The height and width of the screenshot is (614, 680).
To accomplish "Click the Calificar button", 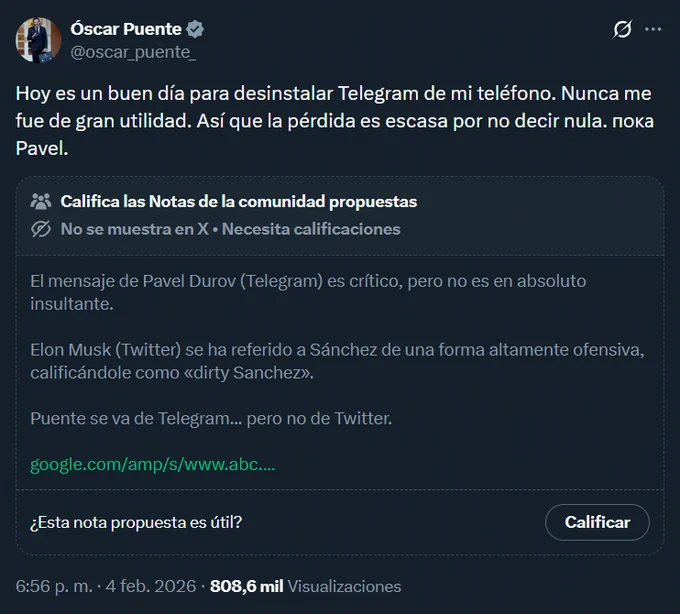I will coord(597,522).
